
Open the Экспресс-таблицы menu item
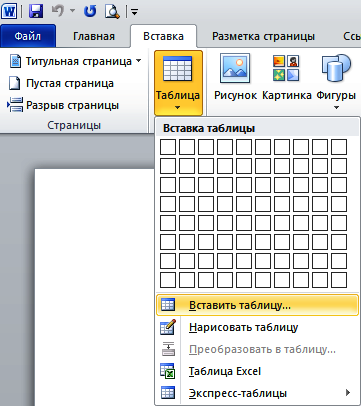pyautogui.click(x=257, y=393)
